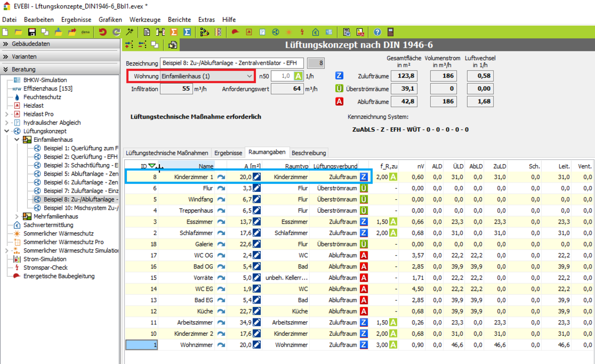Click the blue arrow icon in the Wohnzimmer row

point(221,345)
